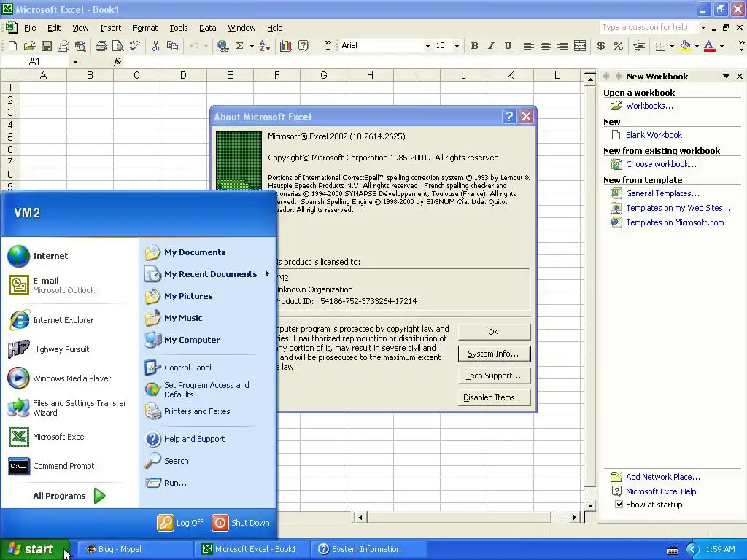This screenshot has height=560, width=747.
Task: Open the Fill Color dropdown arrow
Action: click(697, 46)
